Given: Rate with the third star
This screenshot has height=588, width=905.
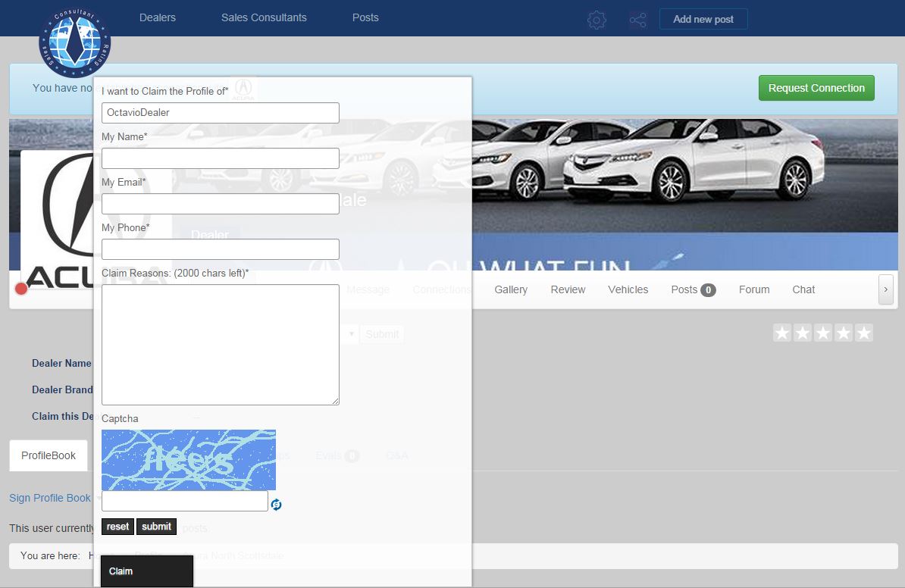Looking at the screenshot, I should pyautogui.click(x=823, y=333).
